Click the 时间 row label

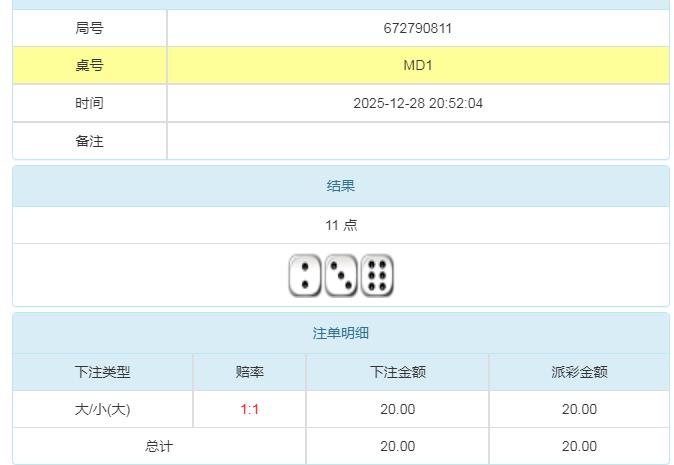coord(89,103)
